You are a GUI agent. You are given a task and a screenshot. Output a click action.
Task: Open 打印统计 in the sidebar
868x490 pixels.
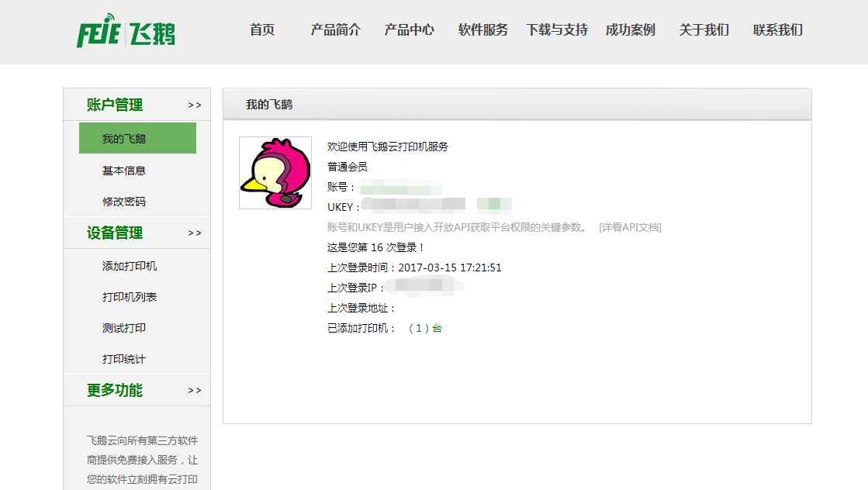coord(124,359)
